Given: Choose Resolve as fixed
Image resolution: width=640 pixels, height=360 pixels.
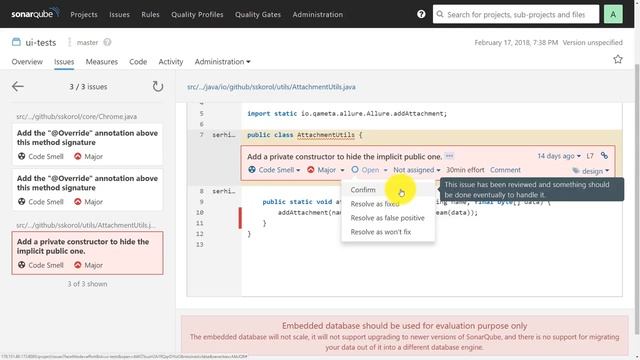Looking at the screenshot, I should [x=388, y=204].
